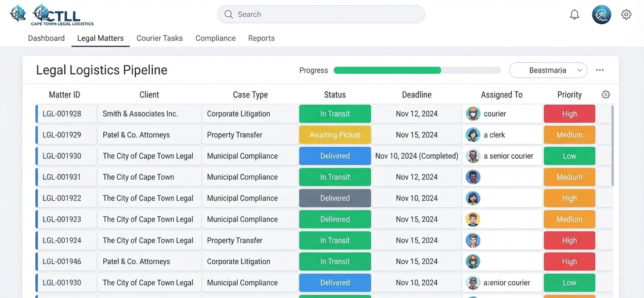This screenshot has height=298, width=644.
Task: Open table column settings gear beside Priority
Action: (x=605, y=95)
